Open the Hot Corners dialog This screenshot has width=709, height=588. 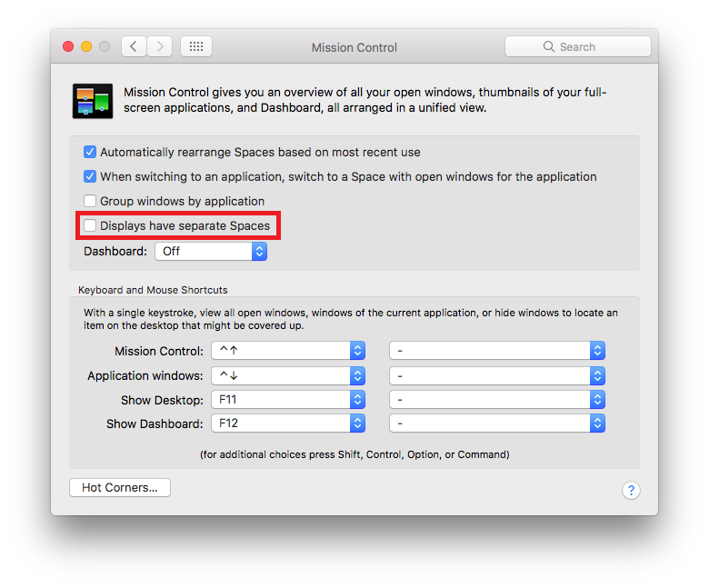tap(120, 488)
